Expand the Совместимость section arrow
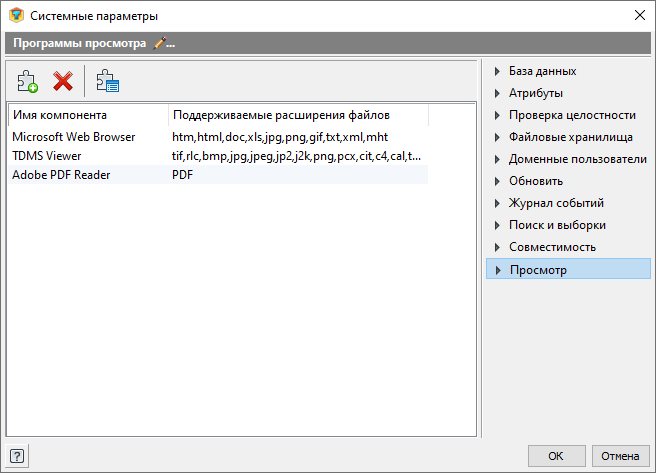The width and height of the screenshot is (656, 473). [x=497, y=247]
